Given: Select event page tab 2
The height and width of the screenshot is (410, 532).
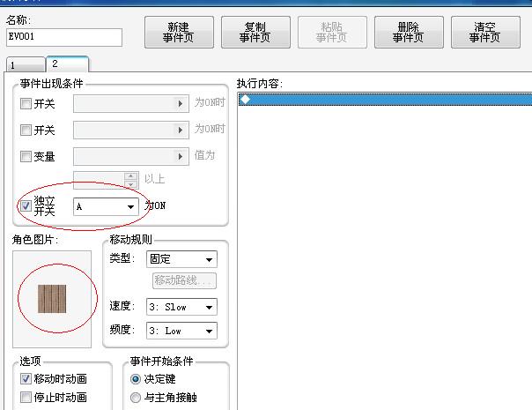Looking at the screenshot, I should tap(67, 63).
